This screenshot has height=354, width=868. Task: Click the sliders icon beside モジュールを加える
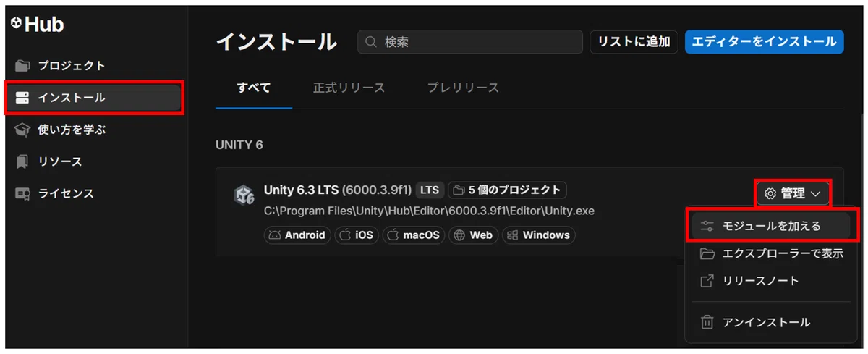(708, 226)
